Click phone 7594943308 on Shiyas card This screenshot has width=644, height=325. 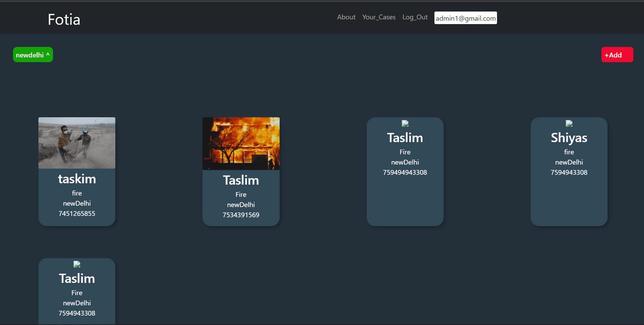569,173
